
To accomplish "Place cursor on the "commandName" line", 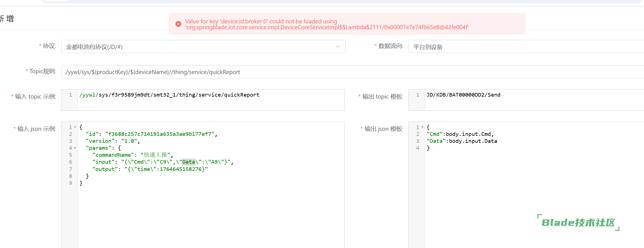I will coord(132,155).
